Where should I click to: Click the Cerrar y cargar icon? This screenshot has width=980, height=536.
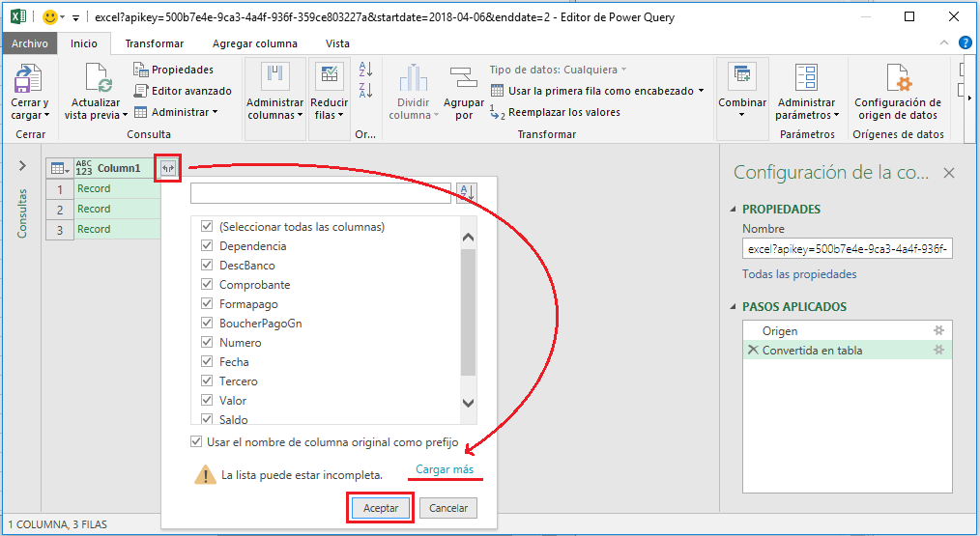point(28,79)
